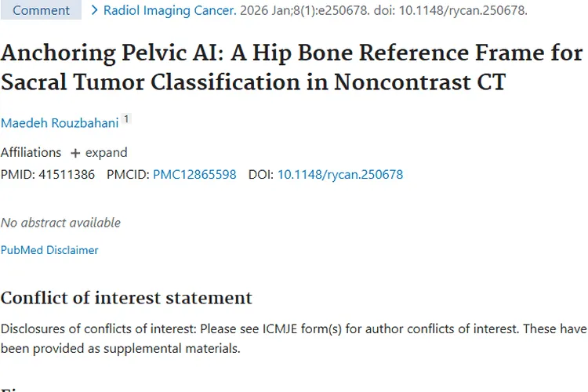Click the plus icon beside Affiliations
The height and width of the screenshot is (392, 588).
click(x=75, y=153)
